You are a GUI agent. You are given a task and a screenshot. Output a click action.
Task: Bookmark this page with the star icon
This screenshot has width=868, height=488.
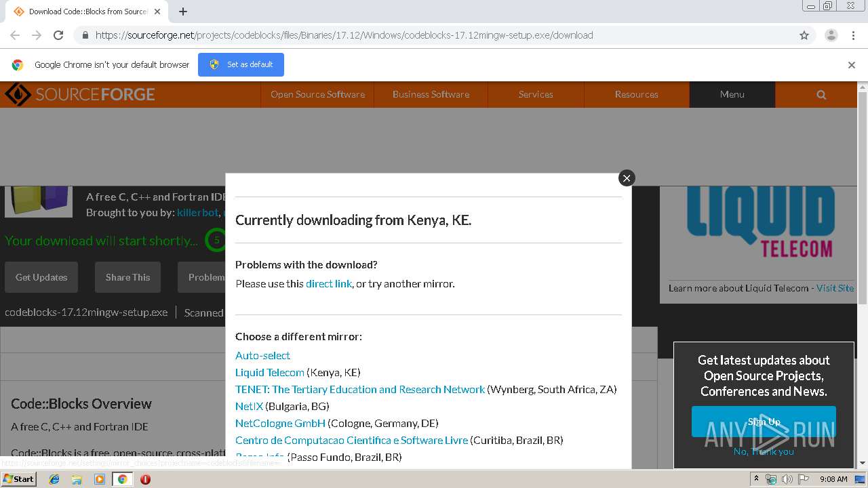pos(804,35)
